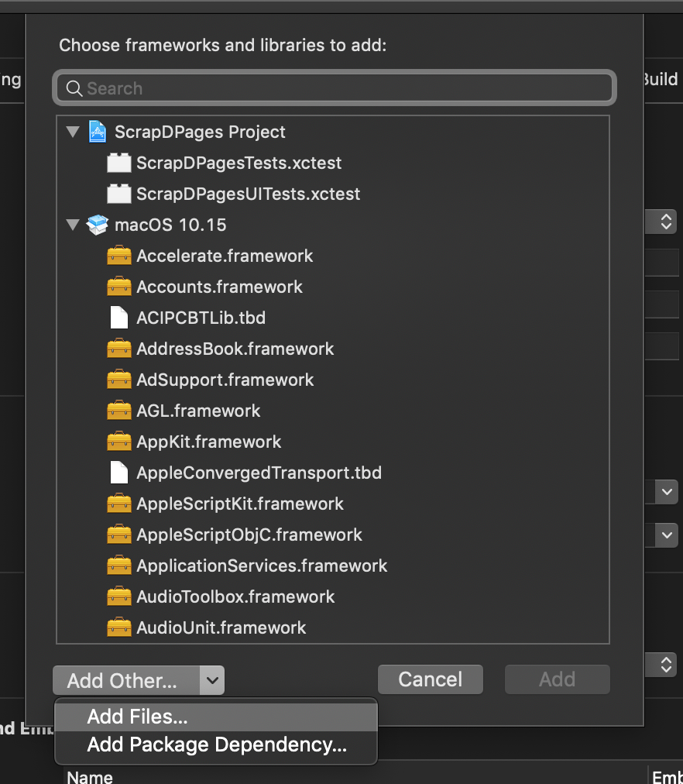This screenshot has width=683, height=784.
Task: Select the AudioToolbox.framework icon
Action: (119, 597)
